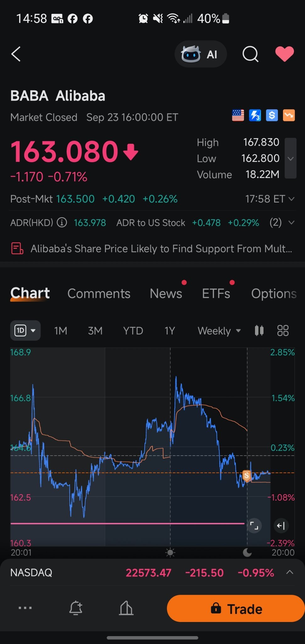Tap the red news document icon
The width and height of the screenshot is (305, 644).
point(17,248)
